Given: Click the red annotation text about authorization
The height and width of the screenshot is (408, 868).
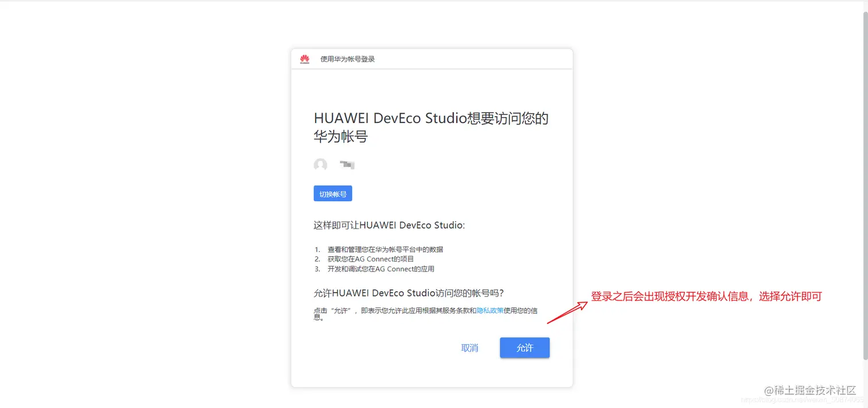Looking at the screenshot, I should [706, 296].
